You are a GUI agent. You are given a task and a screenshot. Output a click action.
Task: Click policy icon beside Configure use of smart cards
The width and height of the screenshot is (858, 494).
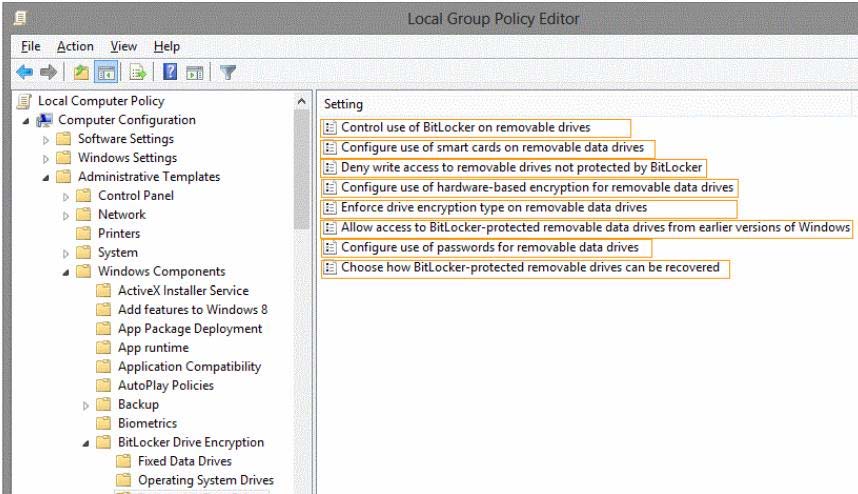pos(329,148)
